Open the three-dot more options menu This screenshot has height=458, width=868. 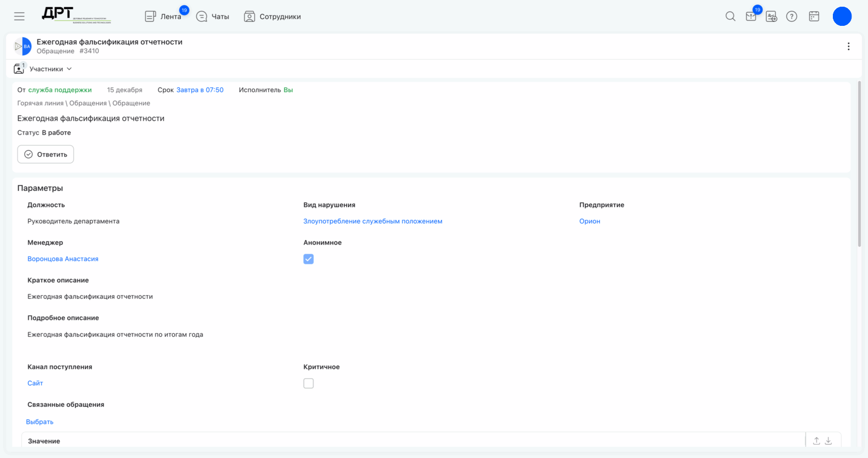coord(848,47)
